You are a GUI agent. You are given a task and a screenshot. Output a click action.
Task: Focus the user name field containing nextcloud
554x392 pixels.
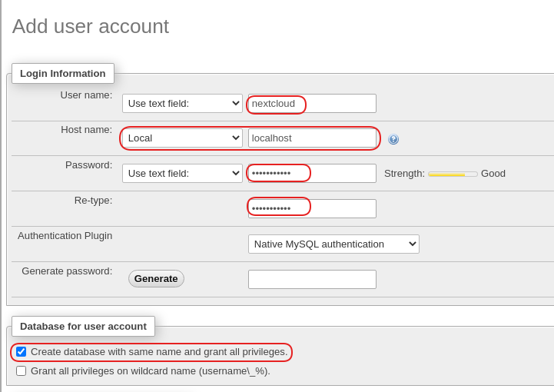coord(312,104)
